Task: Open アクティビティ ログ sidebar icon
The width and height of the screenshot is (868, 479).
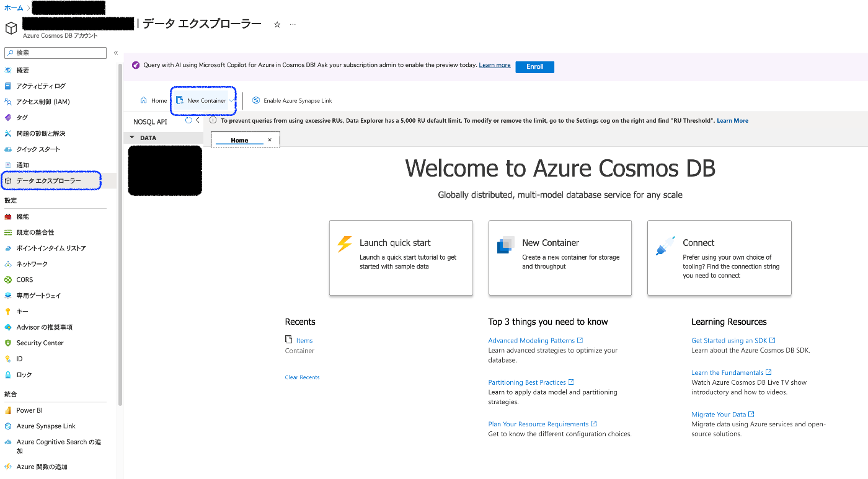Action: (x=8, y=86)
